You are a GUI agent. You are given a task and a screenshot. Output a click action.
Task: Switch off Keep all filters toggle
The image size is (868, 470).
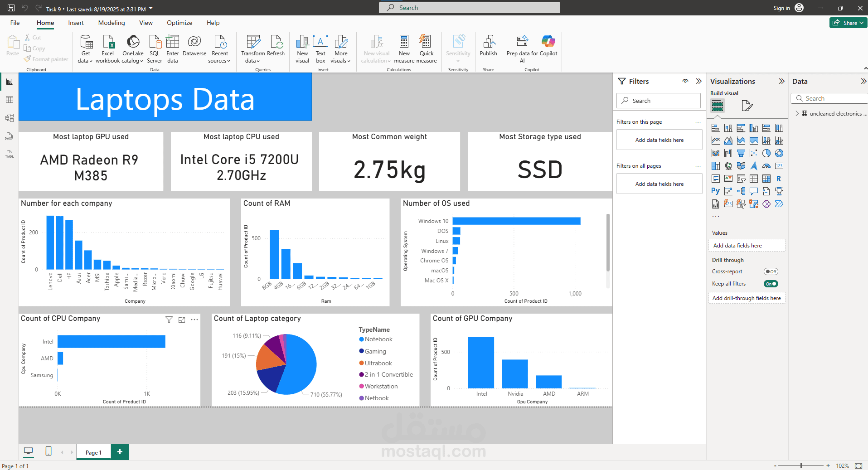tap(771, 284)
